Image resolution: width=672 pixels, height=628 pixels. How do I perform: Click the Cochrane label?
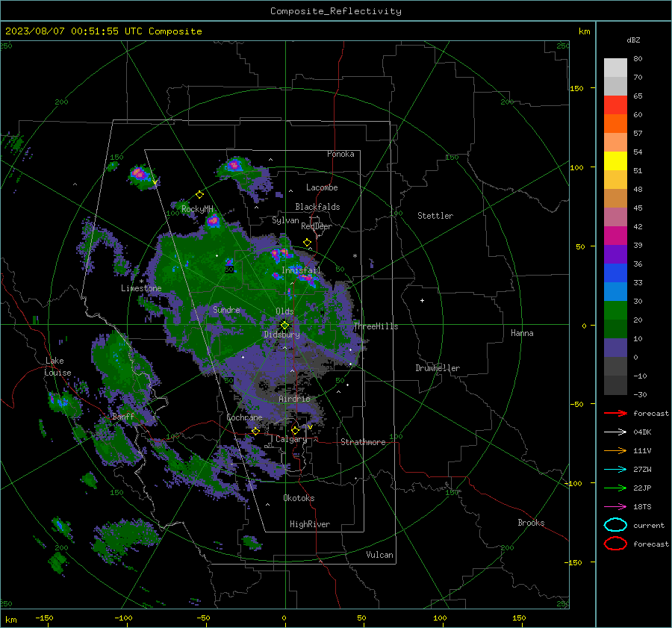coord(244,417)
